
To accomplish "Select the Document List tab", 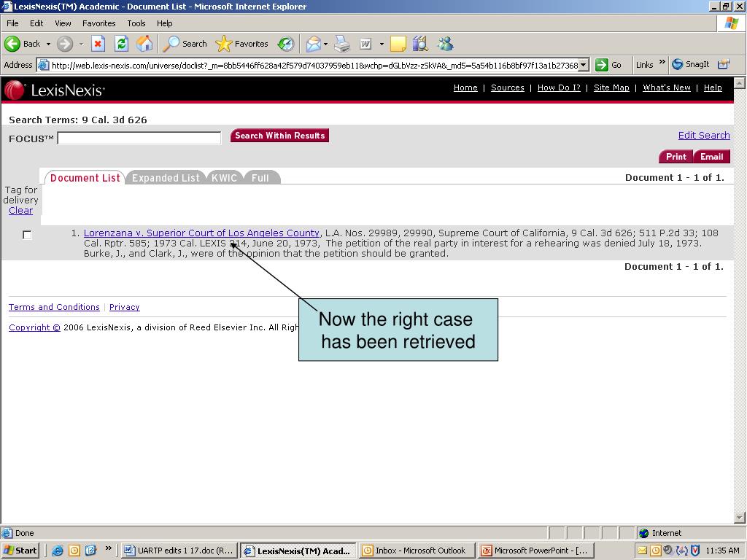I will [x=85, y=178].
